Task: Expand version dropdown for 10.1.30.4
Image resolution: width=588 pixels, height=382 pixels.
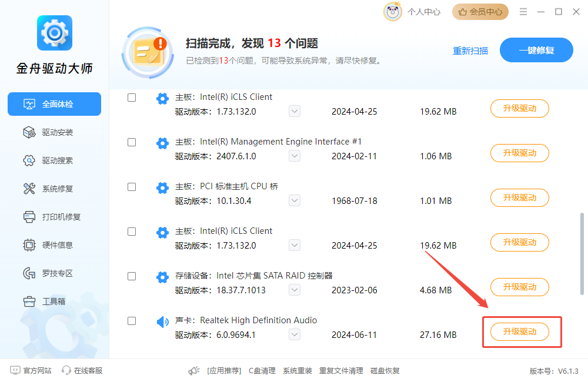Action: (x=295, y=200)
